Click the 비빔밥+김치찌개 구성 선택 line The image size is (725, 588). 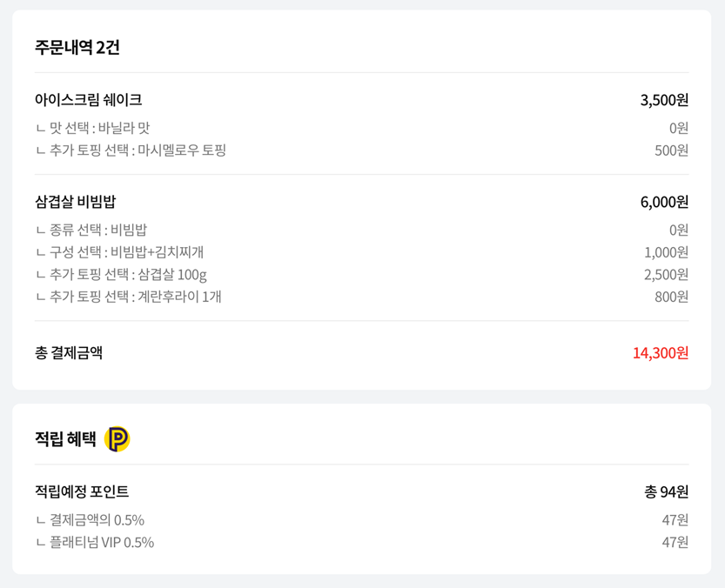(120, 252)
